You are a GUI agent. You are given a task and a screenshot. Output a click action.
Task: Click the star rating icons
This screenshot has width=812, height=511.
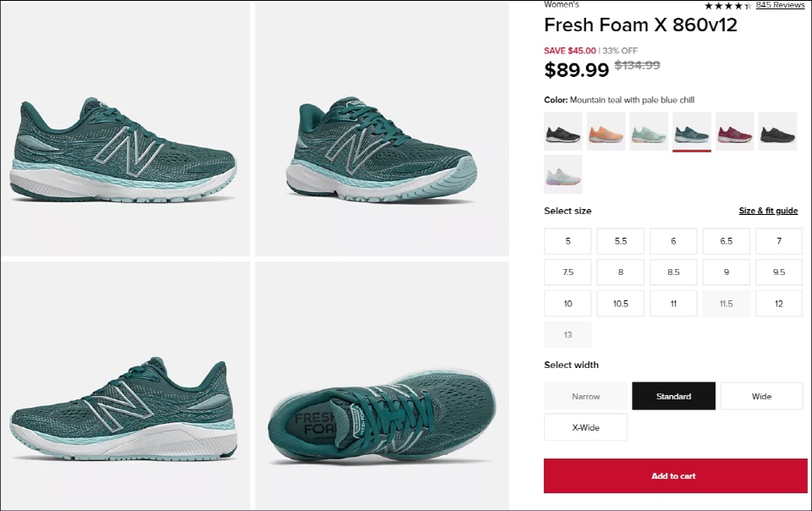727,5
